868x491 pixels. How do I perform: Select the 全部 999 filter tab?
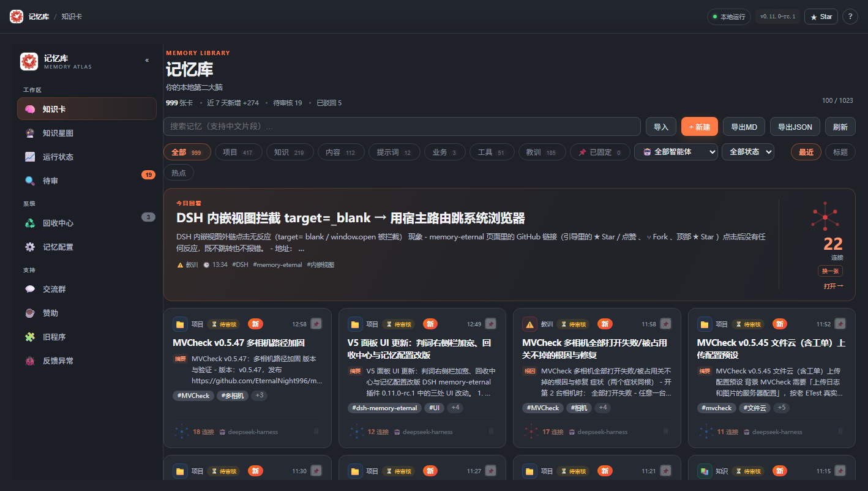pos(187,152)
